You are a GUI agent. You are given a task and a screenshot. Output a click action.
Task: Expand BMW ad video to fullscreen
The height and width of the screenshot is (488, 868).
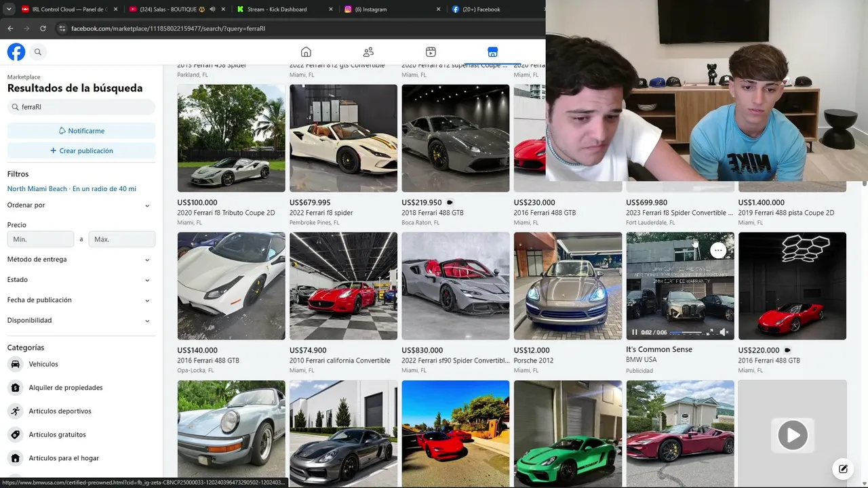point(710,332)
